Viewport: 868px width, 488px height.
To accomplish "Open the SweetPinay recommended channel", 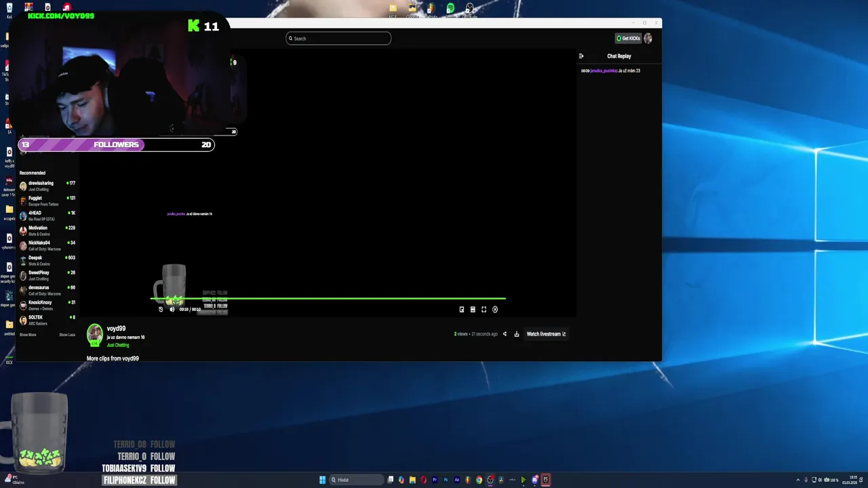I will click(x=47, y=275).
